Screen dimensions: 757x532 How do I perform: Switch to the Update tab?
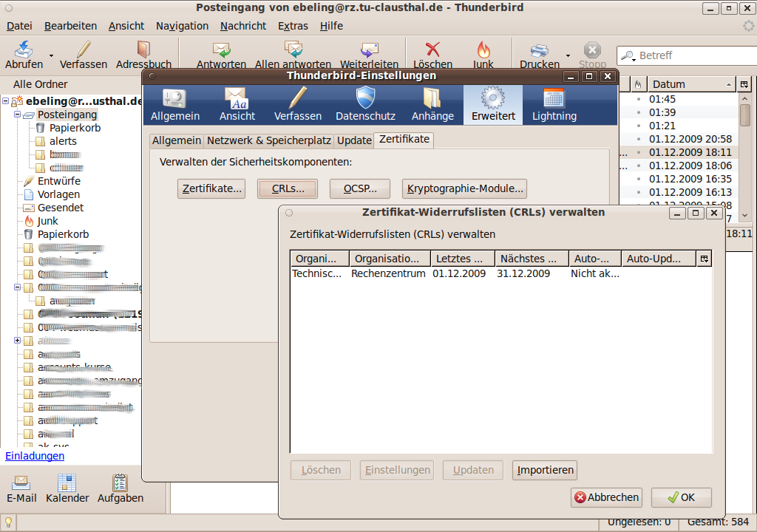[354, 140]
